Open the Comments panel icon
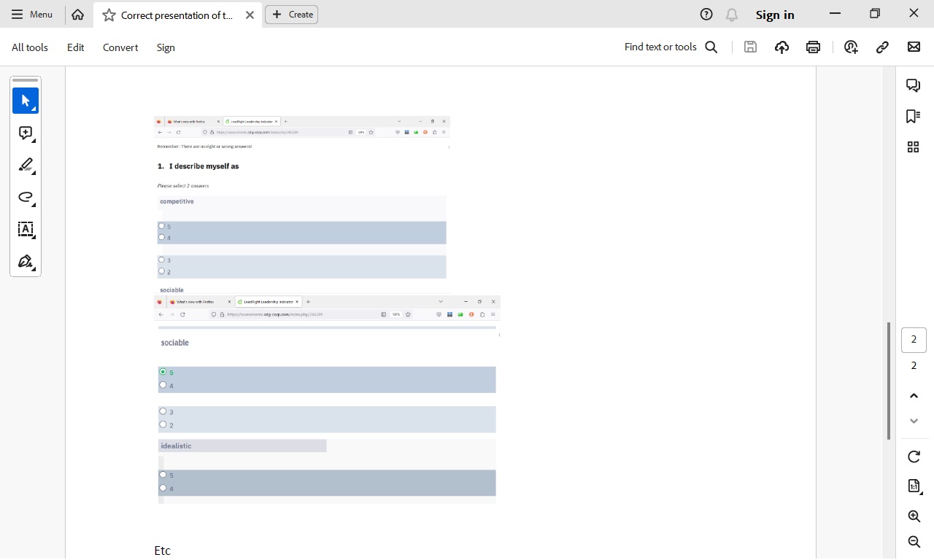This screenshot has width=934, height=560. click(913, 85)
